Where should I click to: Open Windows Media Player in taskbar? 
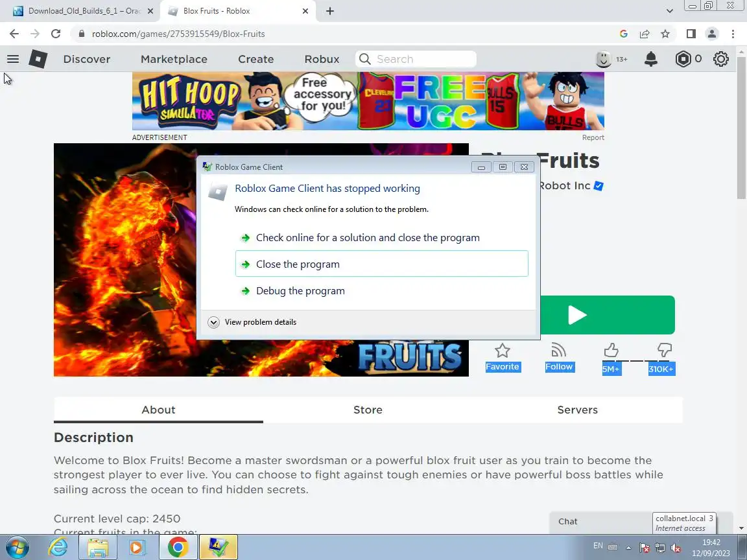point(136,548)
